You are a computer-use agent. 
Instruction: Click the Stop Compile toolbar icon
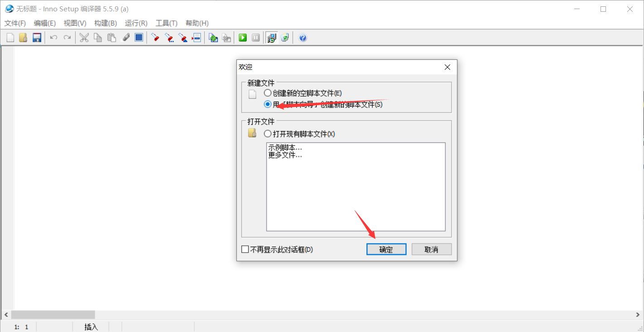click(x=226, y=38)
